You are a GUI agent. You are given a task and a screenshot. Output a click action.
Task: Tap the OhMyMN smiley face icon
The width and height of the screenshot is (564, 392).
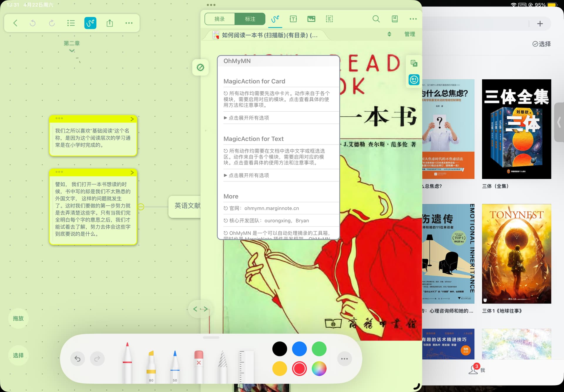(414, 80)
